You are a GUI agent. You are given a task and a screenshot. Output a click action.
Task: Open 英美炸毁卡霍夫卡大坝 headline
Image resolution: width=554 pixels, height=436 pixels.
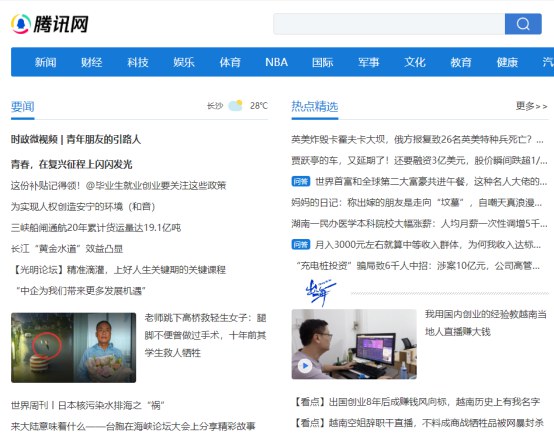pyautogui.click(x=418, y=139)
